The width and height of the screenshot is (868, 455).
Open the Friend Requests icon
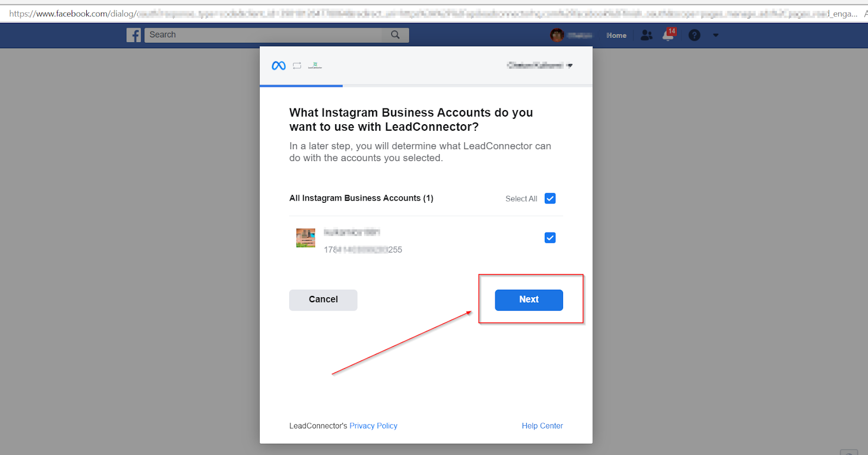(646, 35)
